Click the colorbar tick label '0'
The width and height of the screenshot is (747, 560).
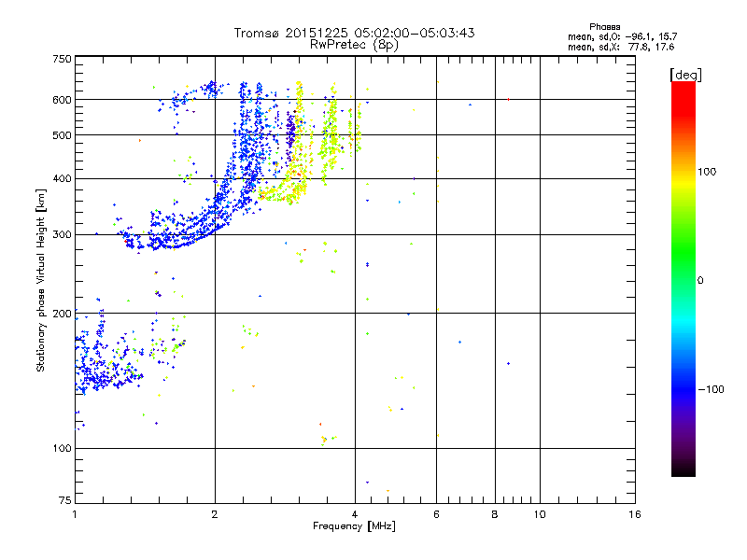pos(700,281)
